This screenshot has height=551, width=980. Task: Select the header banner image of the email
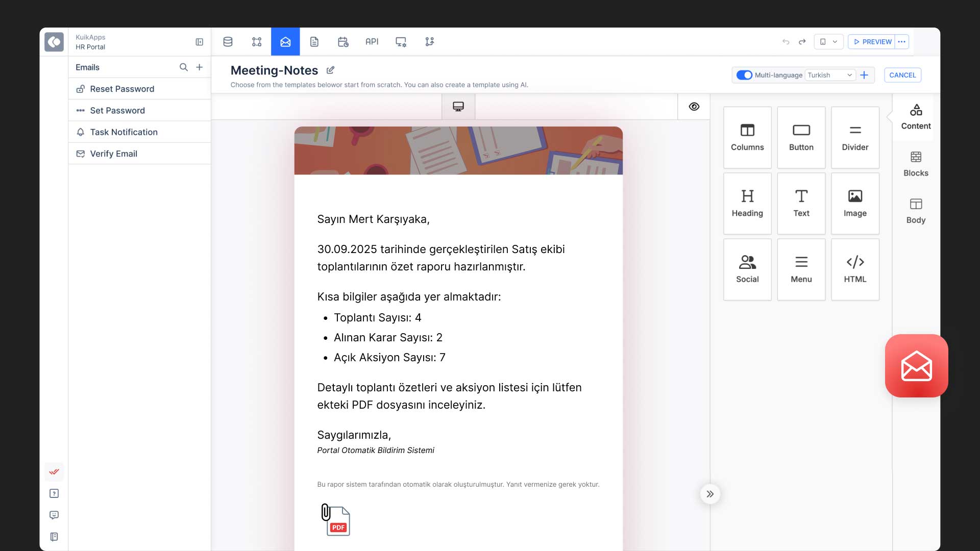click(x=458, y=150)
